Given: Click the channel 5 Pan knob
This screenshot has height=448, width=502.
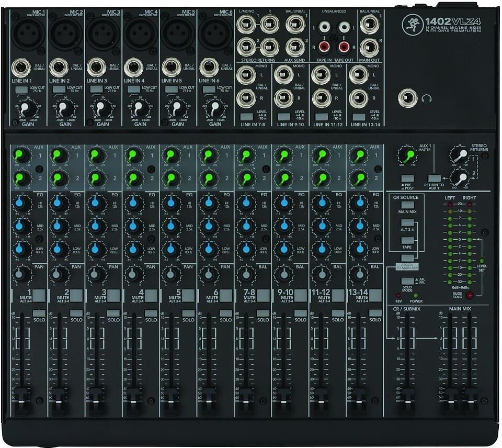Looking at the screenshot, I should tap(170, 274).
